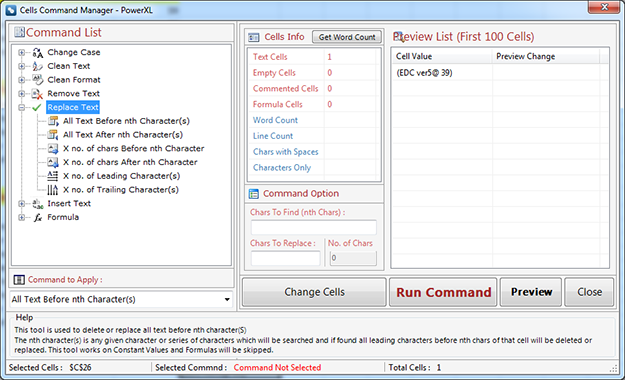Click the Run Command button
The width and height of the screenshot is (625, 380).
(443, 292)
